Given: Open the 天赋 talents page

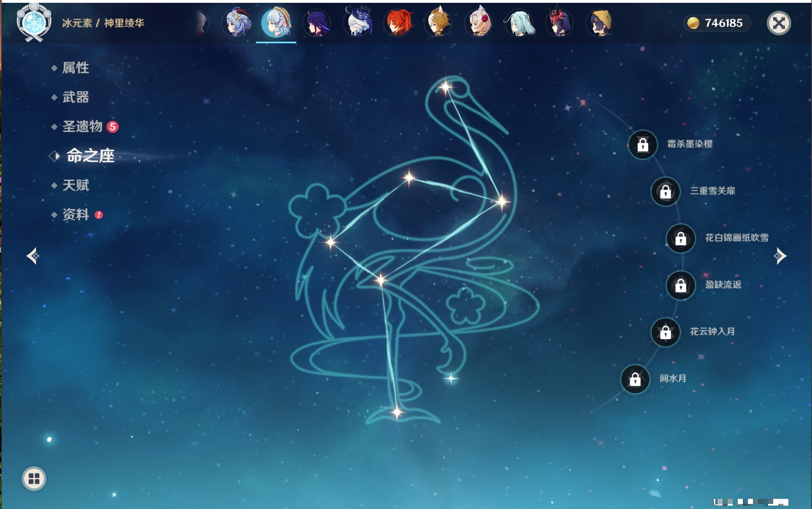Looking at the screenshot, I should click(75, 185).
